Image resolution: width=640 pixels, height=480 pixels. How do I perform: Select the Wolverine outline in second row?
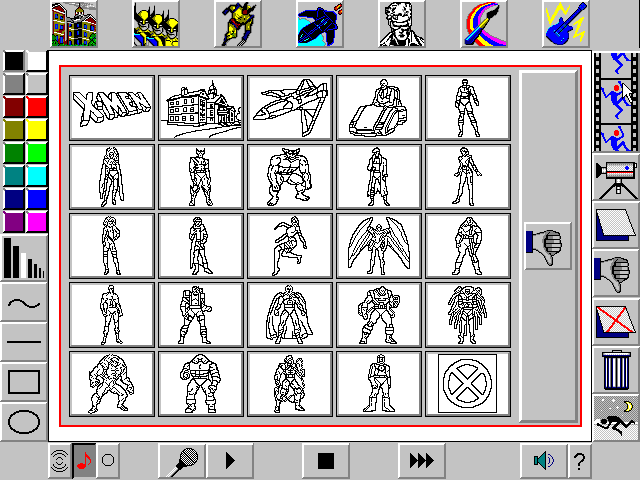pyautogui.click(x=201, y=177)
